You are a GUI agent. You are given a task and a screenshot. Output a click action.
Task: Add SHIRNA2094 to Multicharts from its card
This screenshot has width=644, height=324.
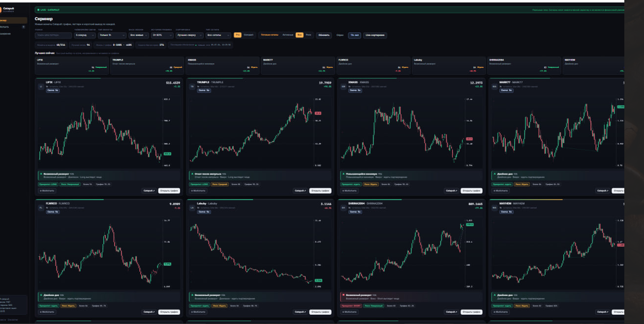pyautogui.click(x=350, y=312)
